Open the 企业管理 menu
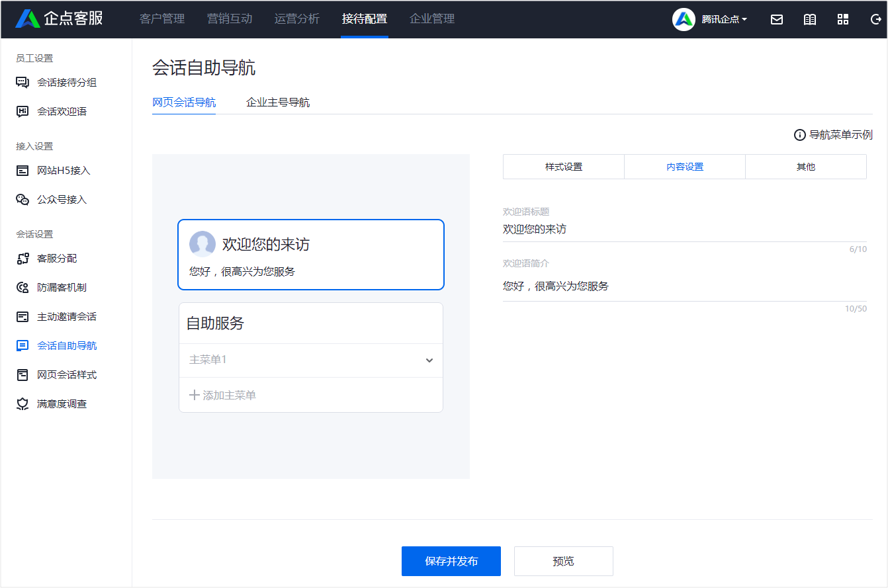The image size is (888, 588). [432, 19]
